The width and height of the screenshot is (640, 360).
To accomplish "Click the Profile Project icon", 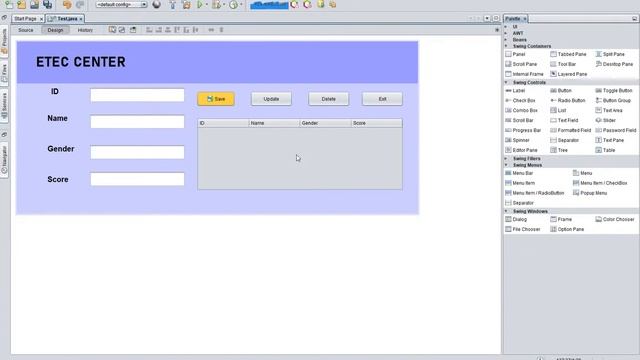I will (233, 4).
